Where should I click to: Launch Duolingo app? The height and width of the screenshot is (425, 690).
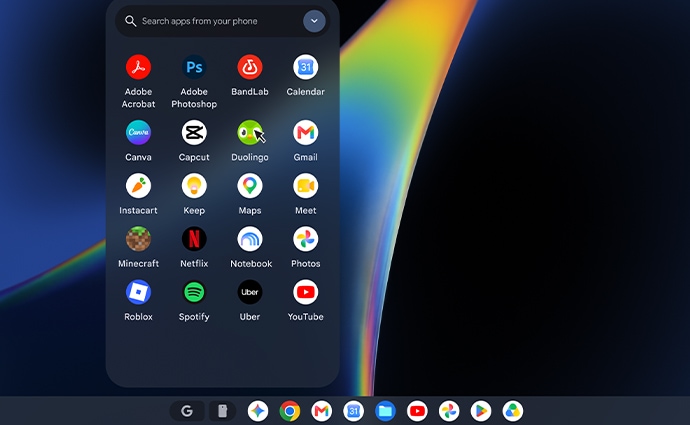(x=250, y=132)
